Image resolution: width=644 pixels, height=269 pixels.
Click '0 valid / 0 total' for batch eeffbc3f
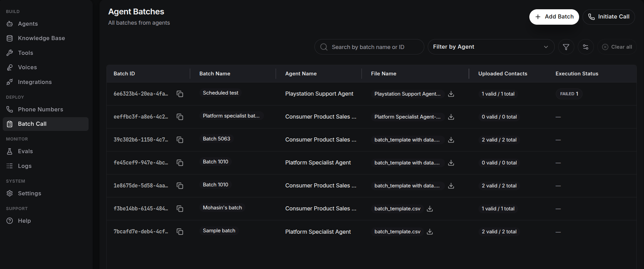499,117
